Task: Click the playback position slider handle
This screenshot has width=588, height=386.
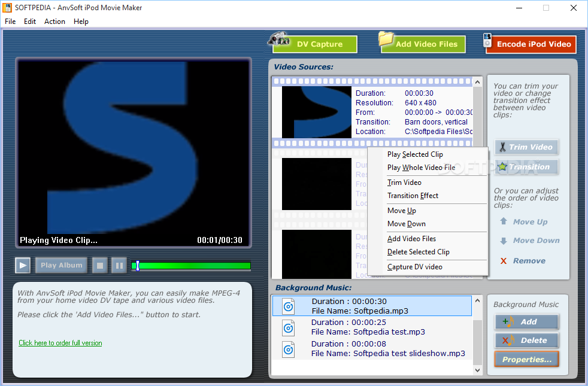Action: click(x=138, y=266)
